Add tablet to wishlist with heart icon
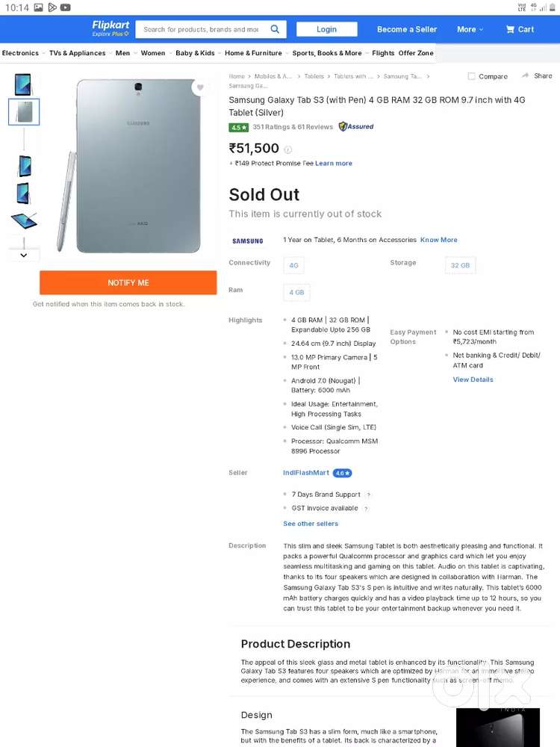 coord(200,88)
